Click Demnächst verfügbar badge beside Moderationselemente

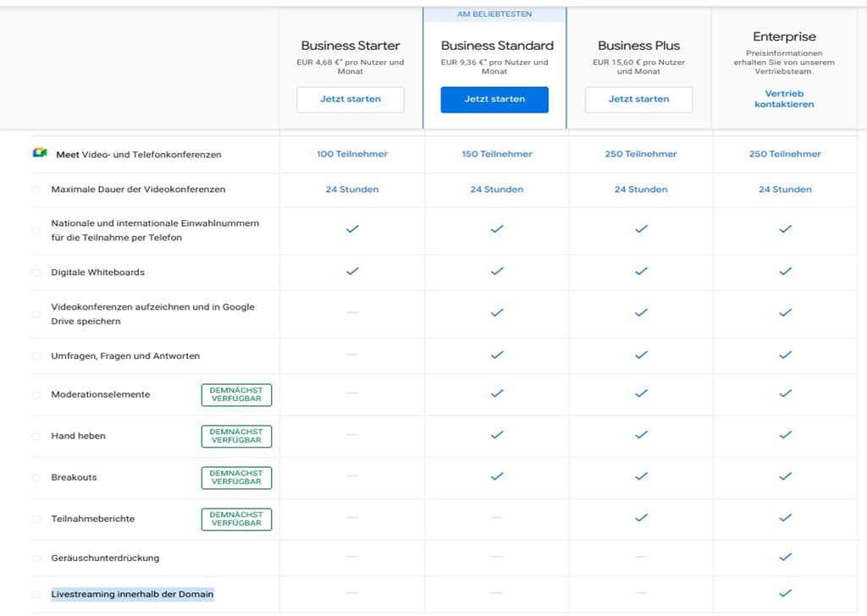(236, 394)
